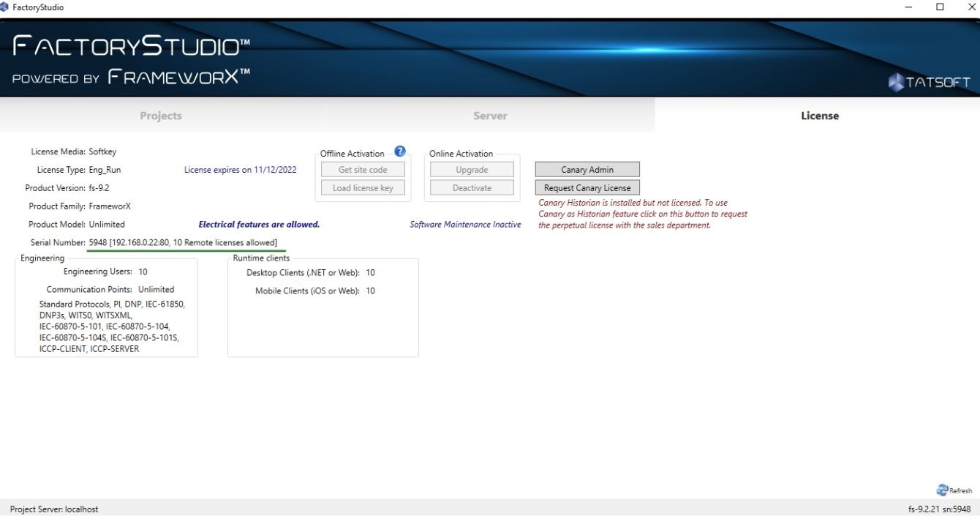Screen dimensions: 980x516
Task: Click "Electrical features are allowed." text
Action: (x=259, y=225)
